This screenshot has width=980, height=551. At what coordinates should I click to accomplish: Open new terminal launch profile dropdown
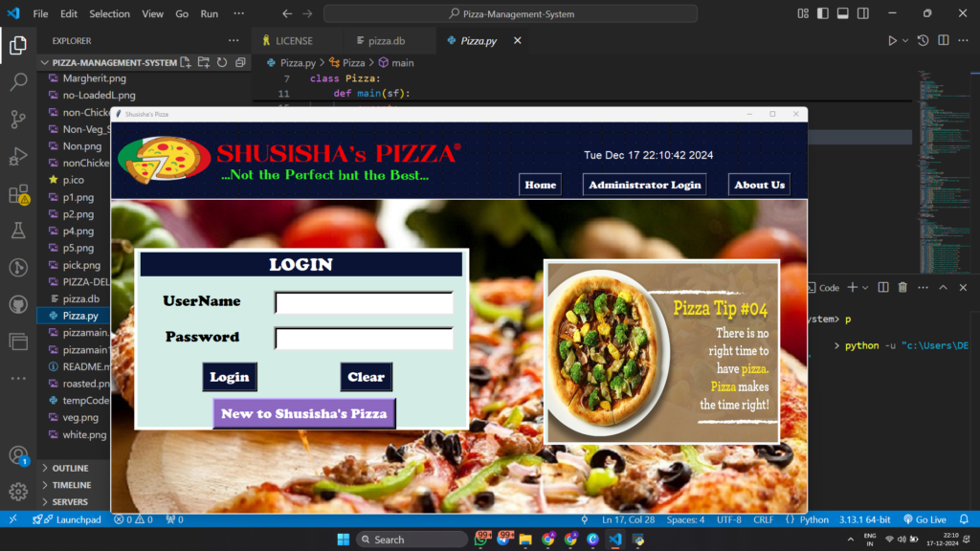865,287
